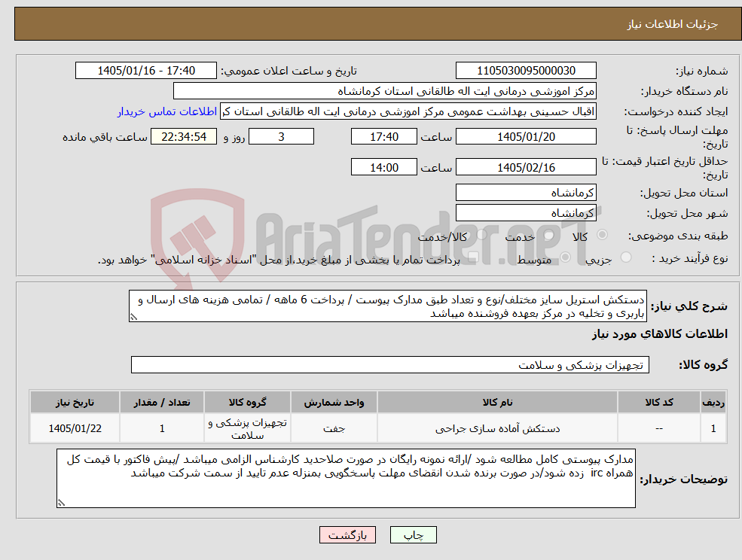
Task: Click the ردیف column header
Action: point(713,402)
